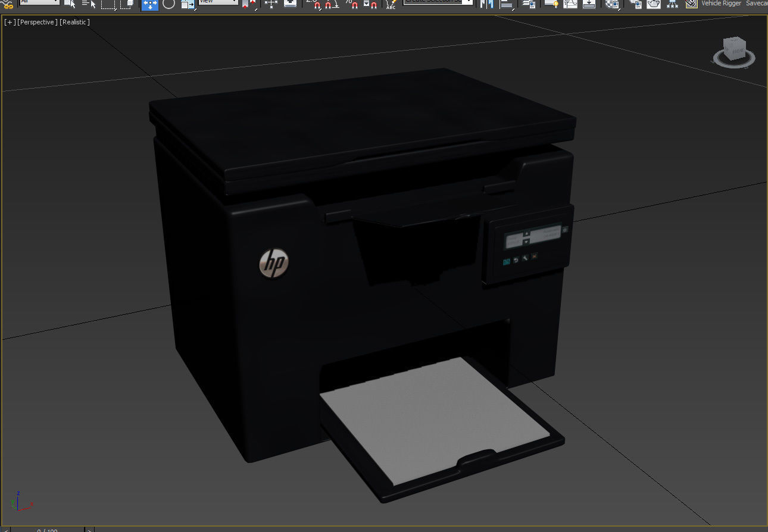768x532 pixels.
Task: Open the Schematic View
Action: [589, 4]
